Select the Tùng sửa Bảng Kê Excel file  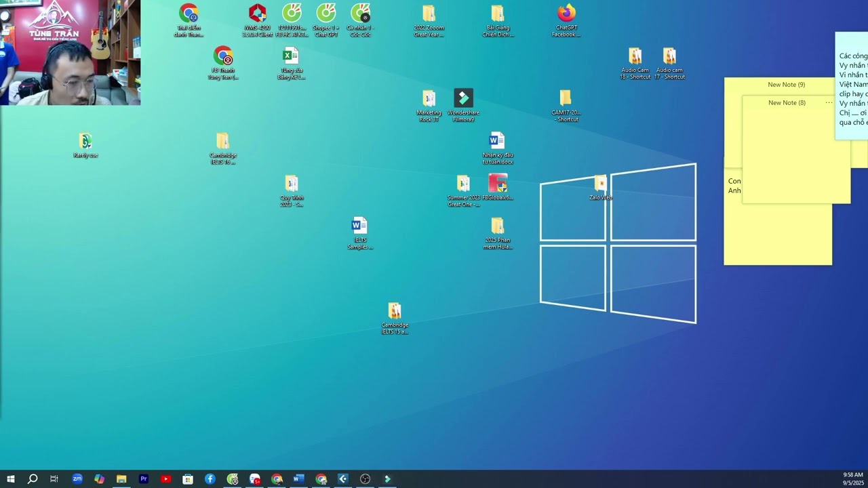pos(291,63)
